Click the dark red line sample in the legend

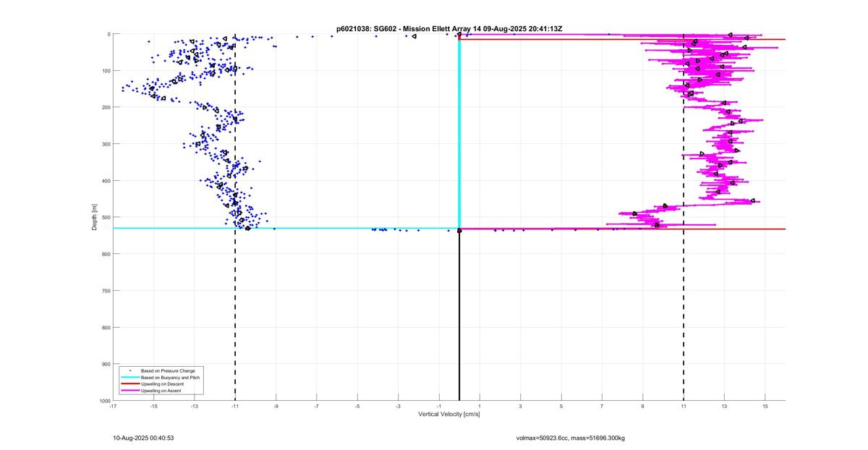(130, 383)
